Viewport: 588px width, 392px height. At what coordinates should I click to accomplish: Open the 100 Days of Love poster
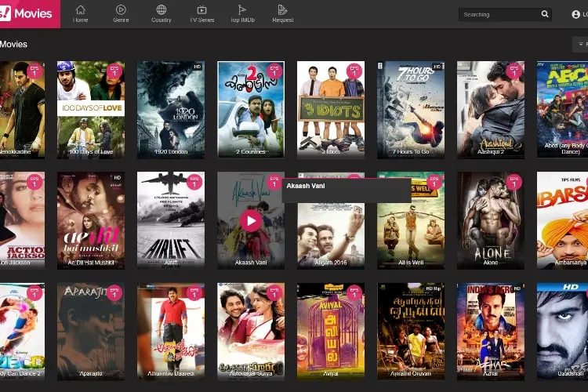point(91,110)
